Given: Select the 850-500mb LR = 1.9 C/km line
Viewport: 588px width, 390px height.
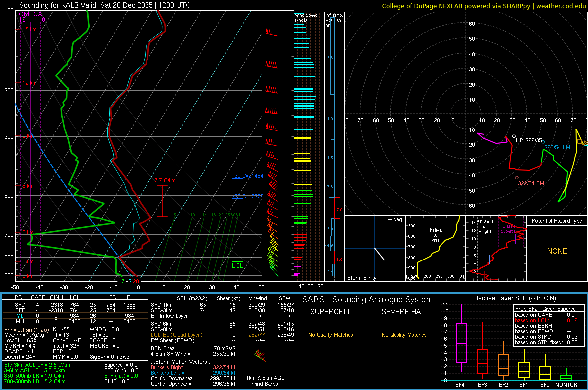Looking at the screenshot, I should 35,376.
